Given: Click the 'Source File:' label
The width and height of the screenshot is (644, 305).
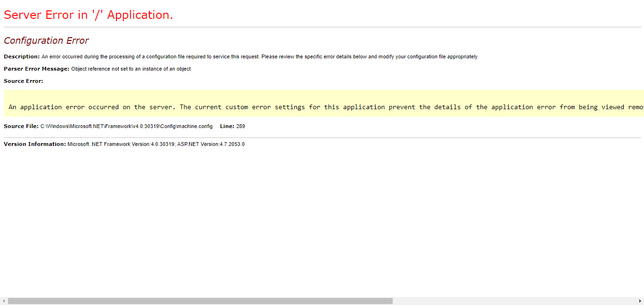Looking at the screenshot, I should (21, 126).
